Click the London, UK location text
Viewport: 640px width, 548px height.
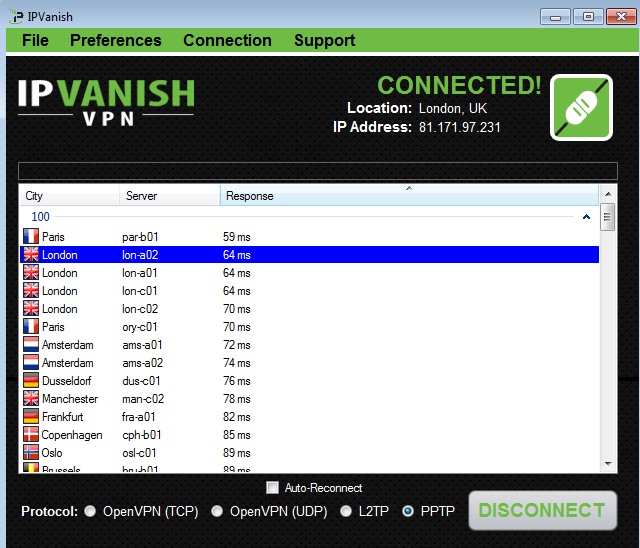pyautogui.click(x=453, y=109)
